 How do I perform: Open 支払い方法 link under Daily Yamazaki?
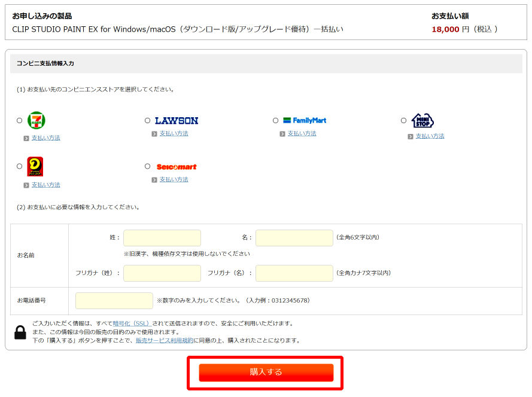click(46, 185)
